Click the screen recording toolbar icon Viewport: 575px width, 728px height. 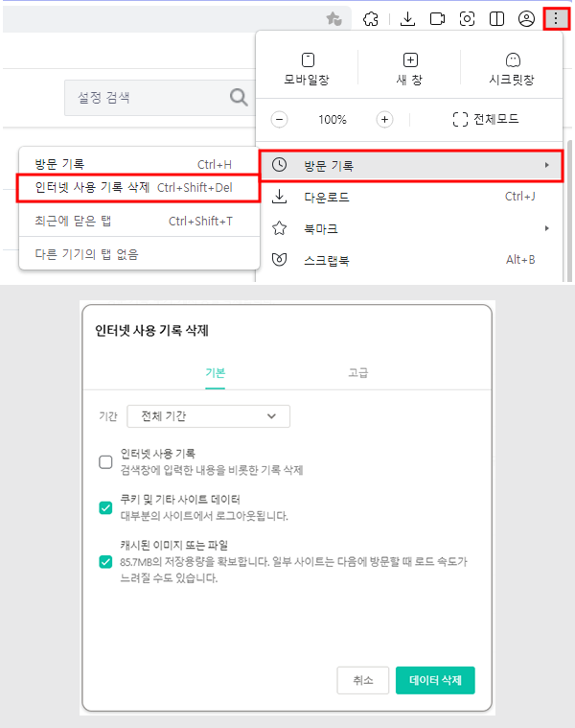(x=437, y=19)
